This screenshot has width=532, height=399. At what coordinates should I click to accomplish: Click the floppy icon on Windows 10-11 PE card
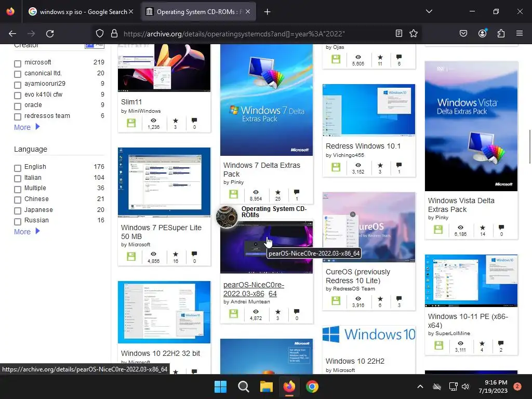pos(438,345)
